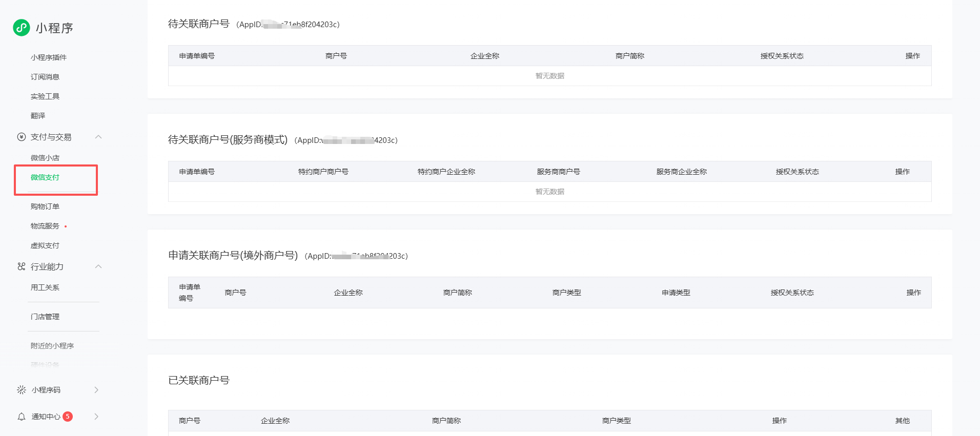This screenshot has width=980, height=436.
Task: Click 商户号 header in first table
Action: 336,56
